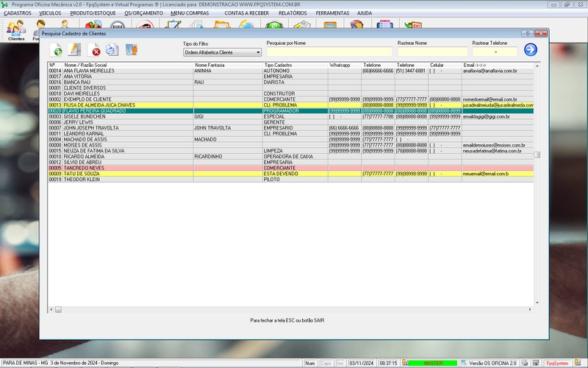This screenshot has height=368, width=588.
Task: Open the Tipo do Filtro dropdown
Action: [222, 52]
